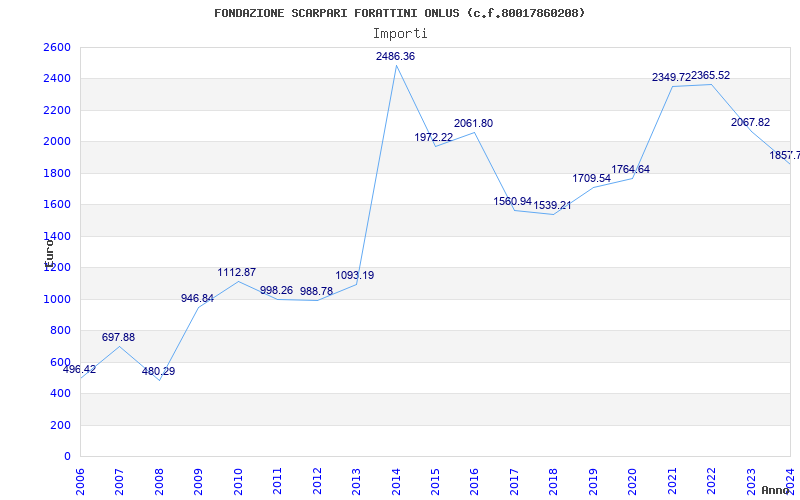Click the x-axis year 2008
The image size is (800, 500).
(x=159, y=483)
